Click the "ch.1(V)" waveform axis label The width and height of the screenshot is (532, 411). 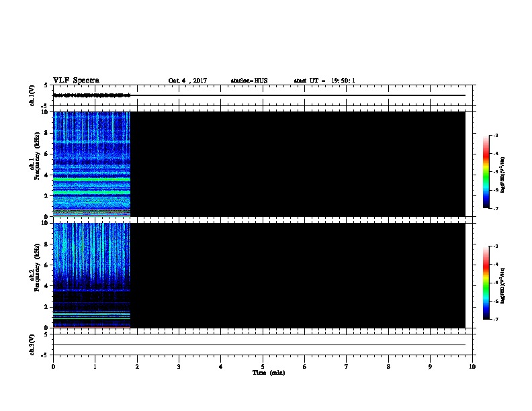(x=32, y=95)
